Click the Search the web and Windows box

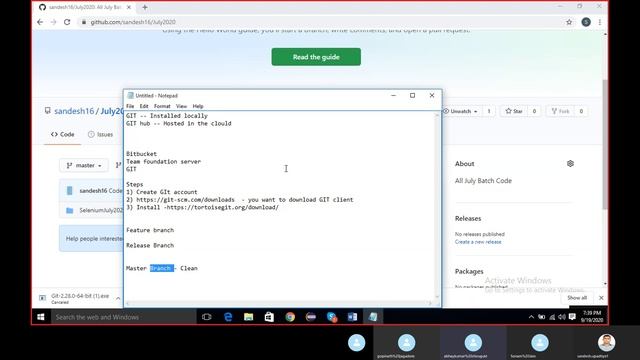coord(123,317)
